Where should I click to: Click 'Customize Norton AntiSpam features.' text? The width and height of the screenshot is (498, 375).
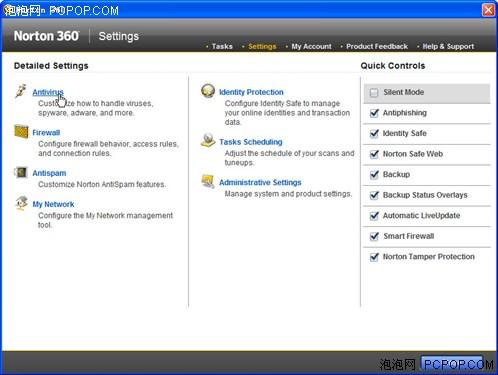pyautogui.click(x=102, y=184)
